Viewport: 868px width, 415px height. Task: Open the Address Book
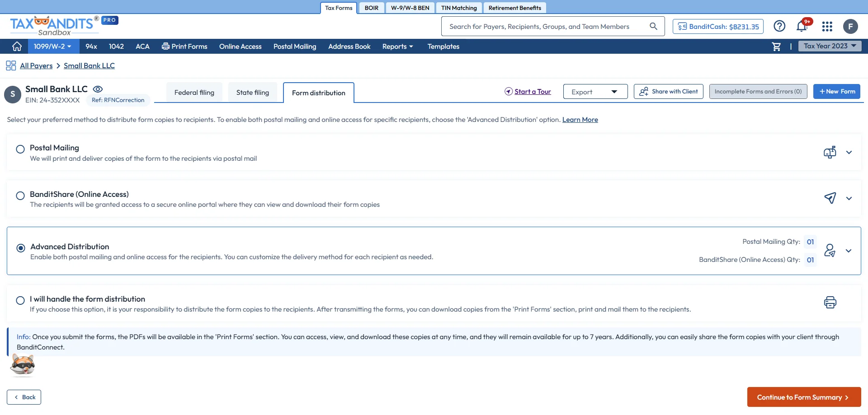point(349,47)
